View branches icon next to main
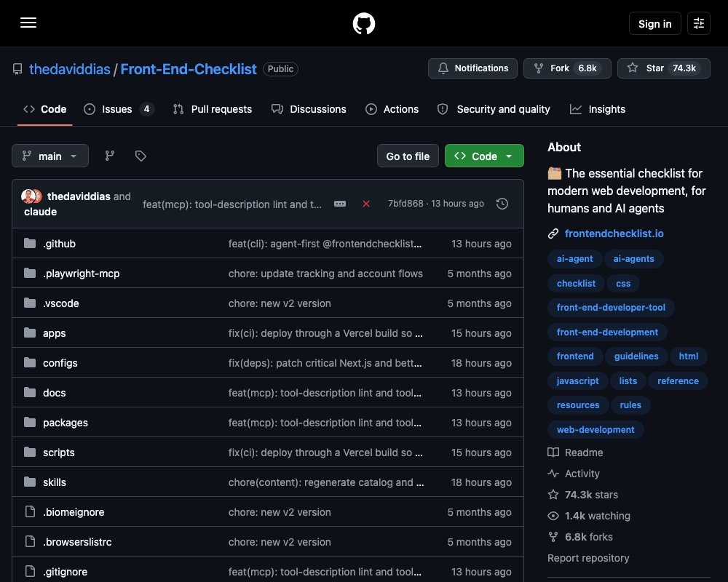The width and height of the screenshot is (728, 582). pos(110,156)
